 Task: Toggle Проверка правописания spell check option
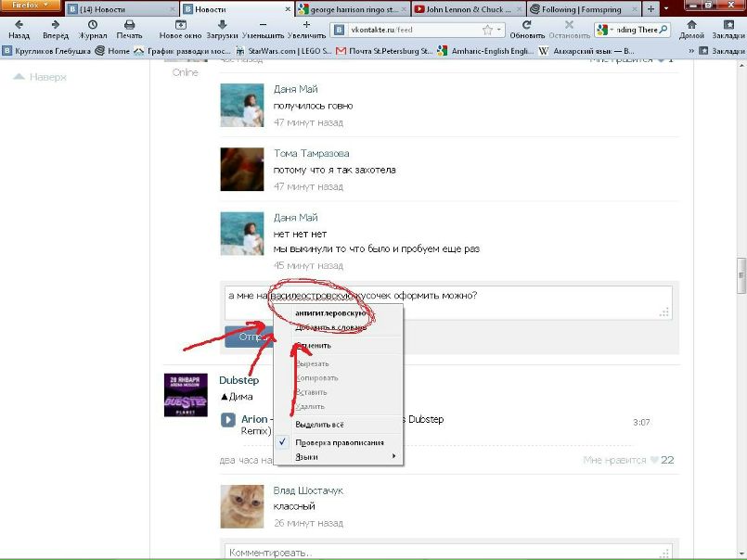coord(339,442)
